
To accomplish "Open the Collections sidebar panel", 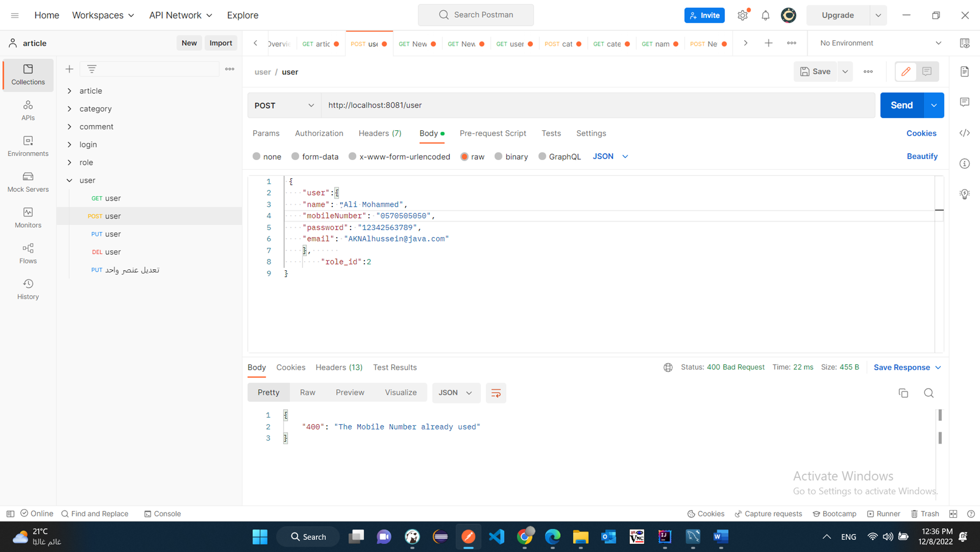I will point(28,75).
